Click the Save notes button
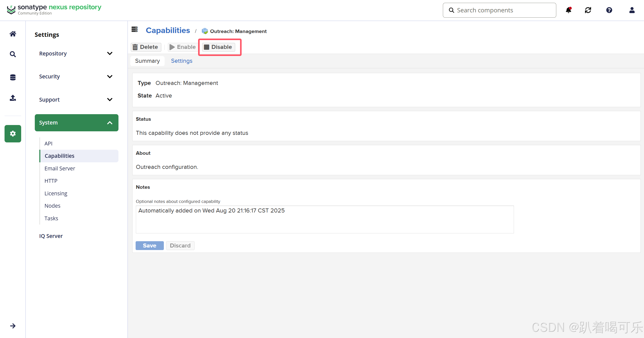The width and height of the screenshot is (644, 338). click(x=150, y=245)
